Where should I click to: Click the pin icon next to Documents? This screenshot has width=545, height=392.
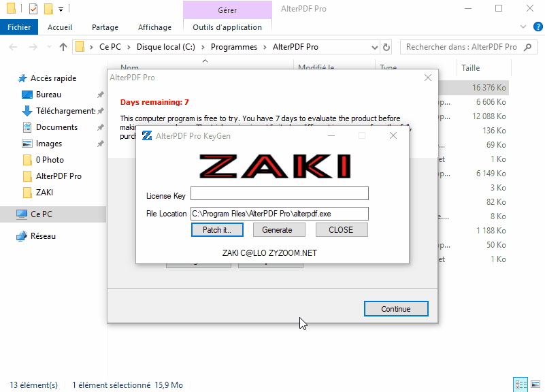click(x=101, y=127)
